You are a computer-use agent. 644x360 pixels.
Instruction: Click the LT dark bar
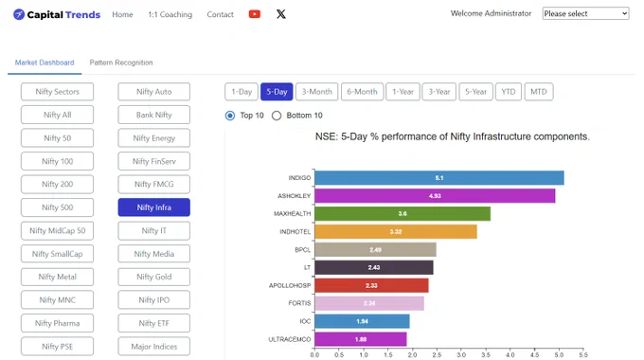pos(374,267)
